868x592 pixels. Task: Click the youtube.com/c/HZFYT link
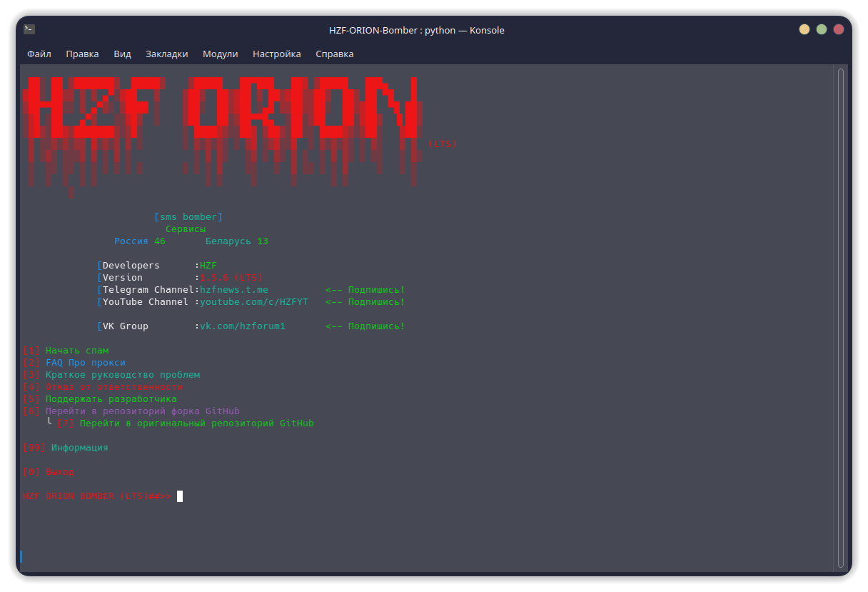(x=254, y=301)
